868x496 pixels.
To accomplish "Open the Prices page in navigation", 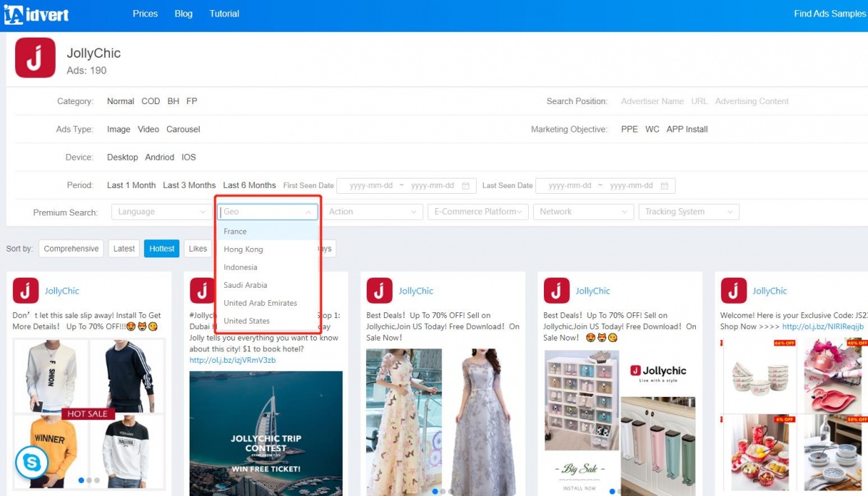I will (145, 14).
